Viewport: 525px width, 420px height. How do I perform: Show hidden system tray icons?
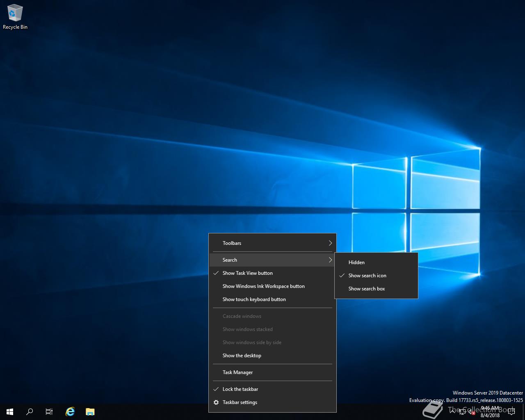click(x=452, y=412)
